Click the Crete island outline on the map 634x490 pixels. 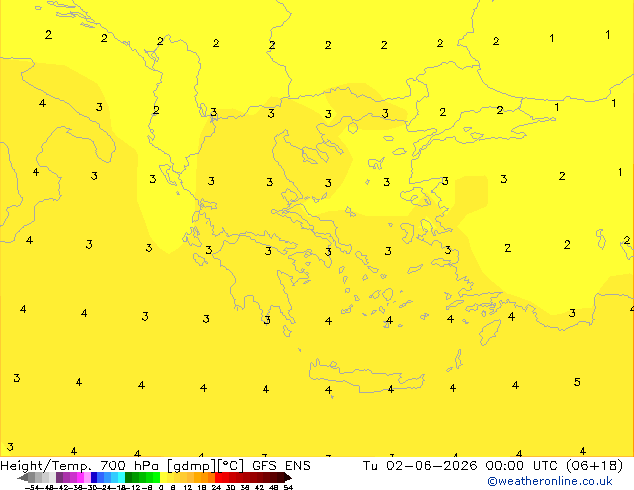tap(366, 376)
